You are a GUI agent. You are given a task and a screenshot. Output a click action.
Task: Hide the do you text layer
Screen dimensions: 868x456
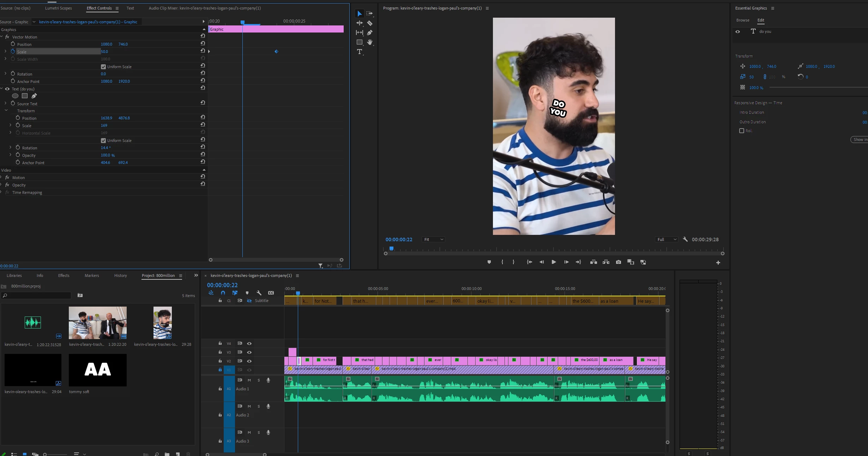point(737,31)
